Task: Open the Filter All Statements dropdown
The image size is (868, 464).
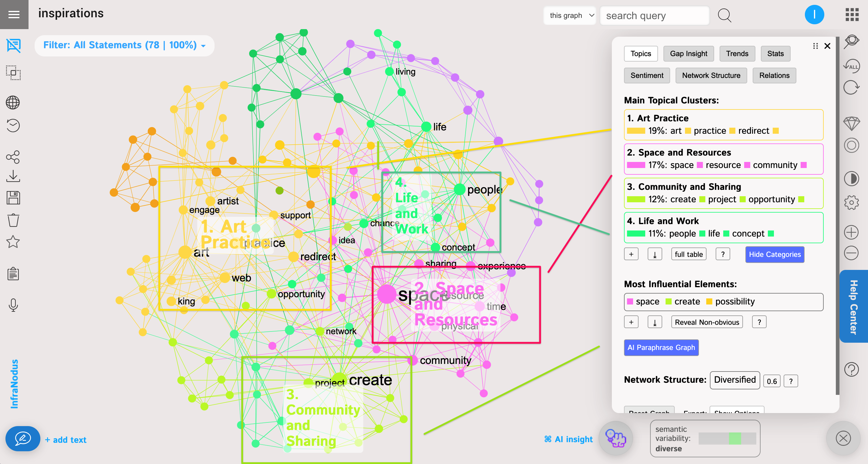Action: [124, 45]
